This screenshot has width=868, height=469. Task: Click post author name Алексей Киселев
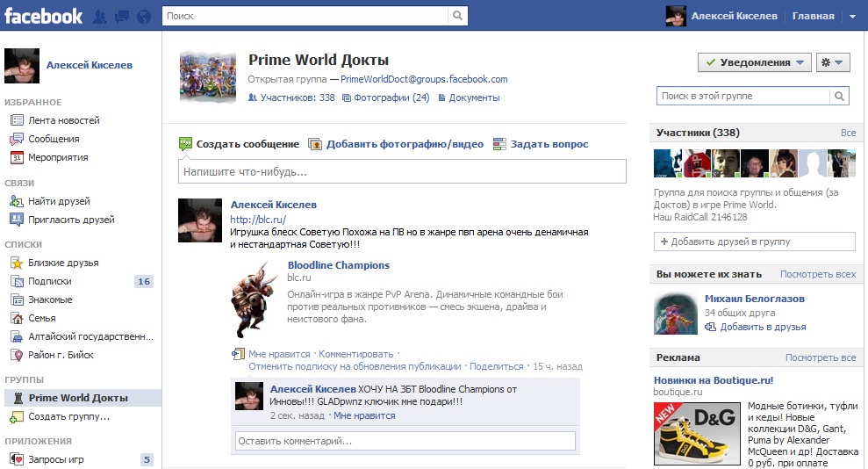coord(274,205)
